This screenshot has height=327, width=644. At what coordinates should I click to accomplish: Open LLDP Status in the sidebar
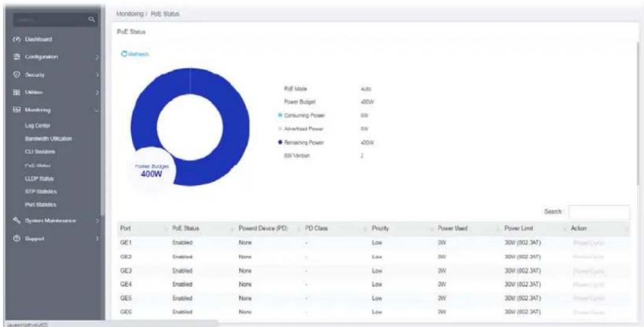(39, 178)
